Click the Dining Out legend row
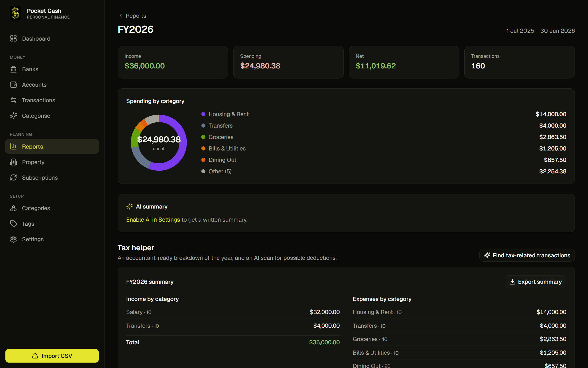 (384, 160)
